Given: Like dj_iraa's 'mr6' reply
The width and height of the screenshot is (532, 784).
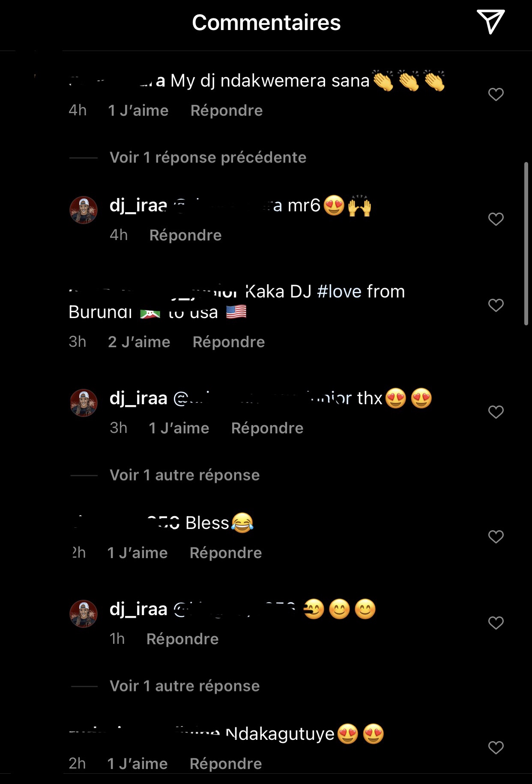Looking at the screenshot, I should (x=496, y=219).
